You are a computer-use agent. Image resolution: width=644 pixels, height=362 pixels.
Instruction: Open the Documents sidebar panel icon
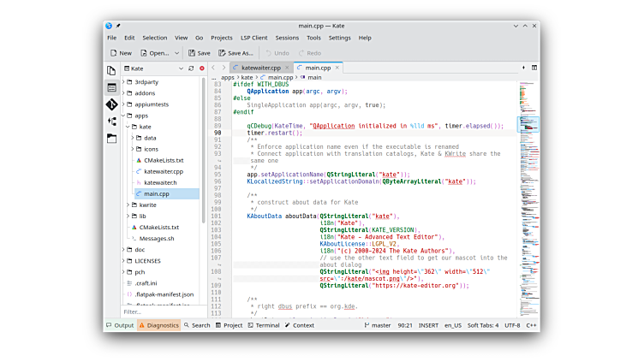coord(111,69)
